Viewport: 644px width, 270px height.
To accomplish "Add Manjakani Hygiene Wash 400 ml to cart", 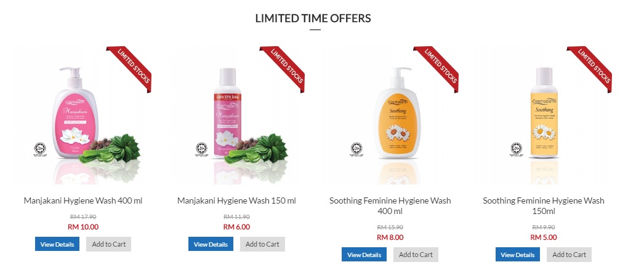I will pyautogui.click(x=109, y=244).
